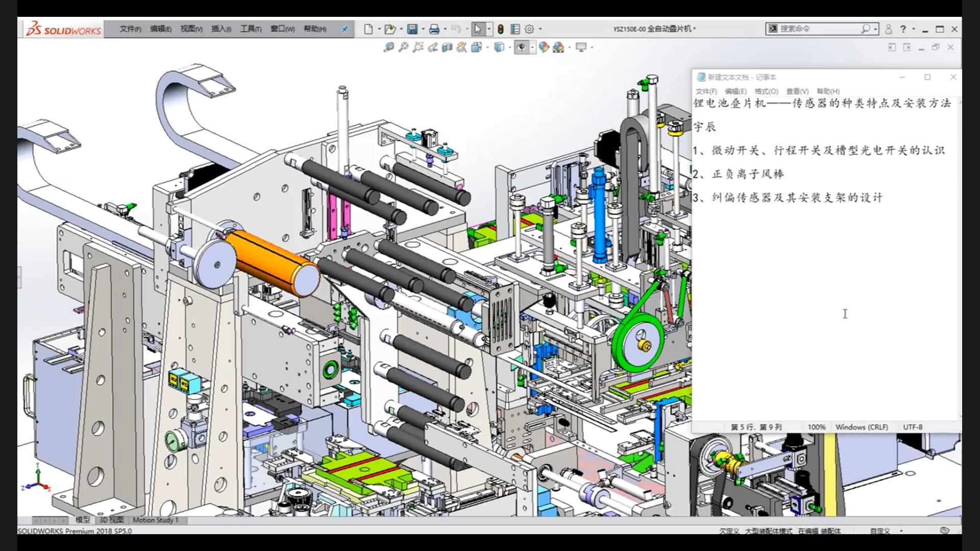This screenshot has height=551, width=980.
Task: Pin the SolidWorks menu bar
Action: pos(345,29)
